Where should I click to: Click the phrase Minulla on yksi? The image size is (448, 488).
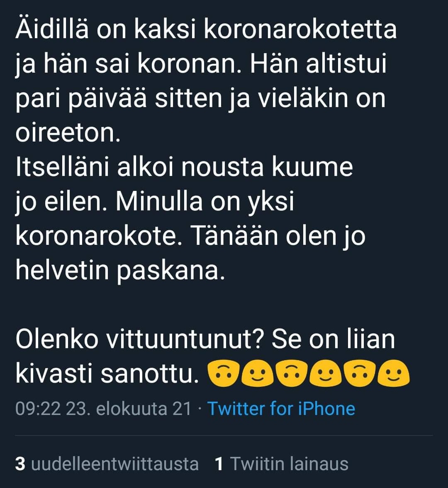point(205,202)
